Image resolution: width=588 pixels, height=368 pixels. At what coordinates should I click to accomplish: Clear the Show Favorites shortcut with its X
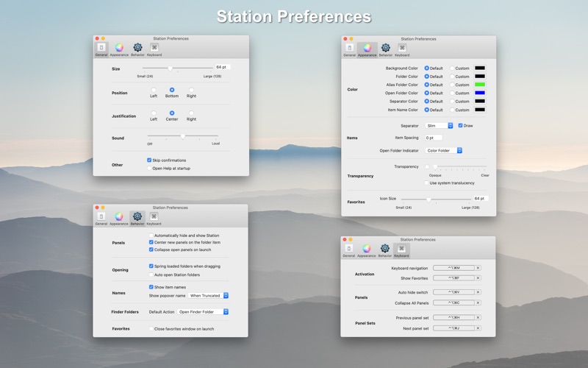click(478, 278)
